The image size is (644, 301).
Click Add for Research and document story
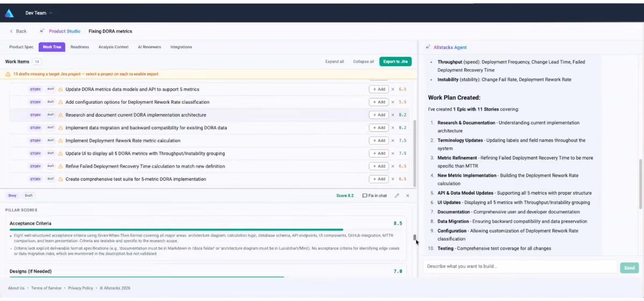378,115
